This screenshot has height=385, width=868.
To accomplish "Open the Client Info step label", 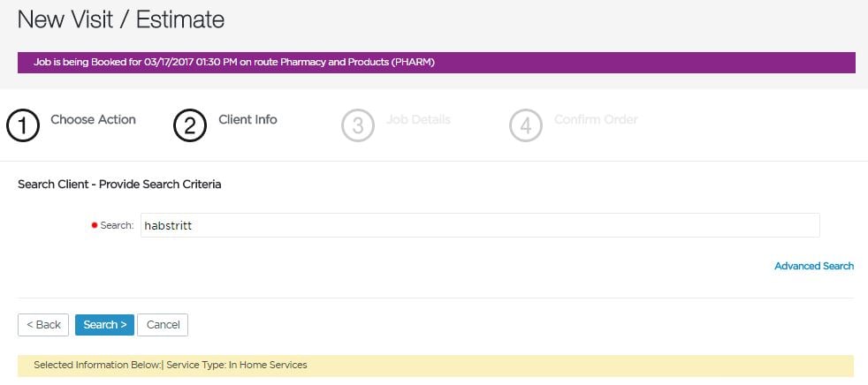I will tap(247, 119).
